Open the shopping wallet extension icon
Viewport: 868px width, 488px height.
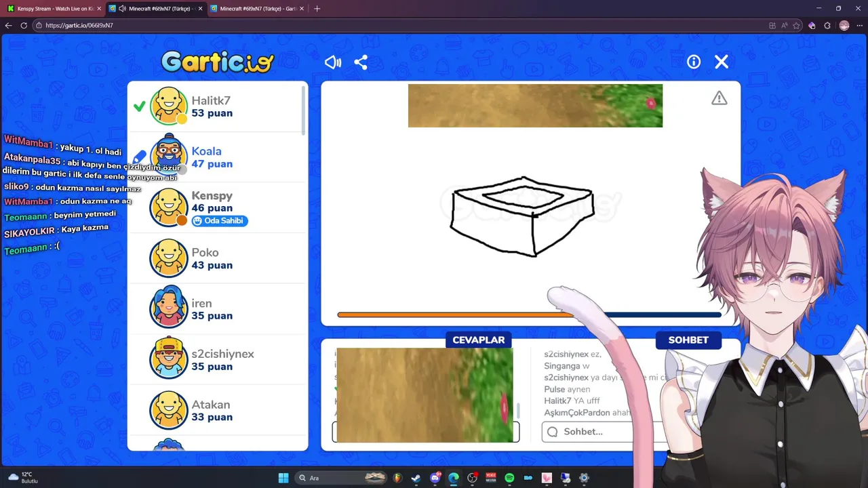coord(812,25)
